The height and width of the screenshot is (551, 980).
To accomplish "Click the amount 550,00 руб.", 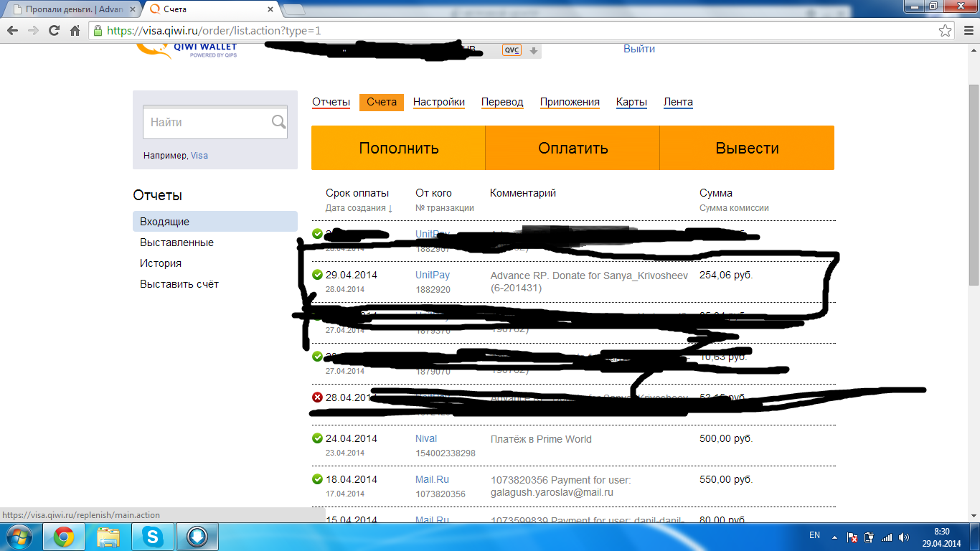I will [x=726, y=479].
